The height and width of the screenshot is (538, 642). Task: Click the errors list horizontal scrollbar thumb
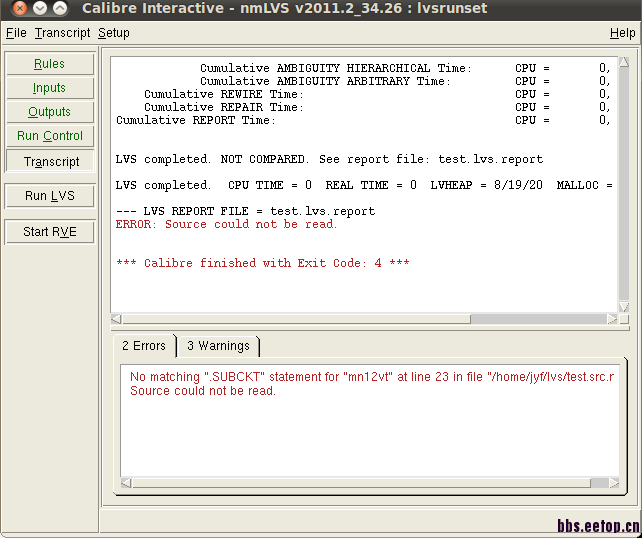[361, 483]
